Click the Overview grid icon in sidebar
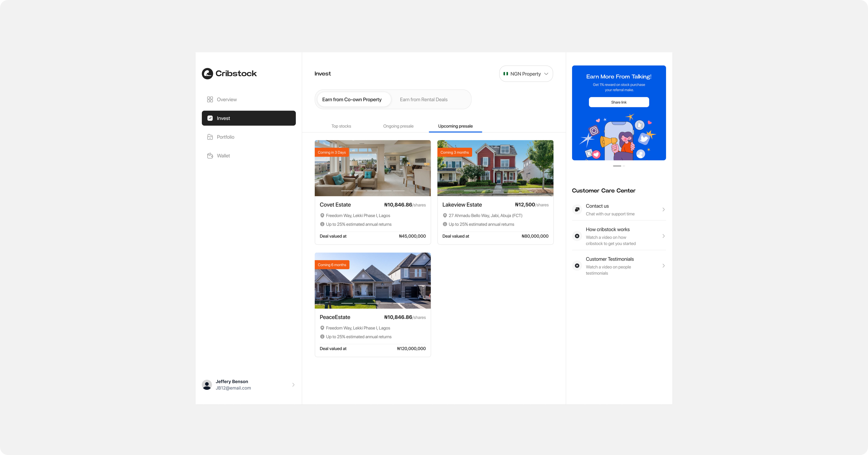 [210, 100]
